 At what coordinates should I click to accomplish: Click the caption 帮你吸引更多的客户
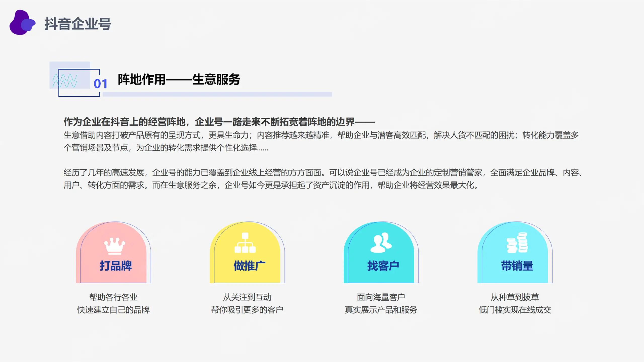247,310
